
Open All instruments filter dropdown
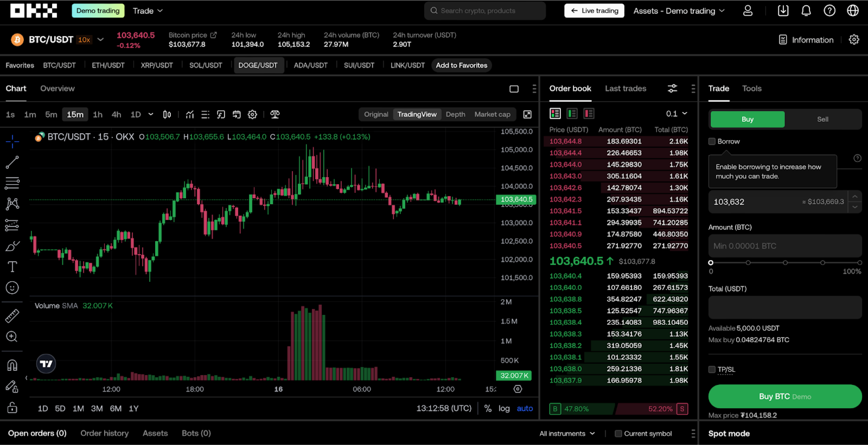click(x=567, y=434)
